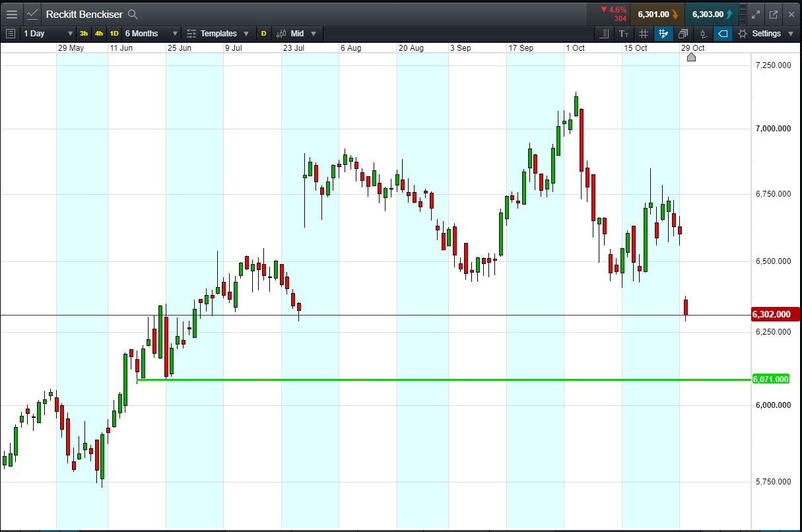Search for a product with magnifier icon

click(133, 14)
